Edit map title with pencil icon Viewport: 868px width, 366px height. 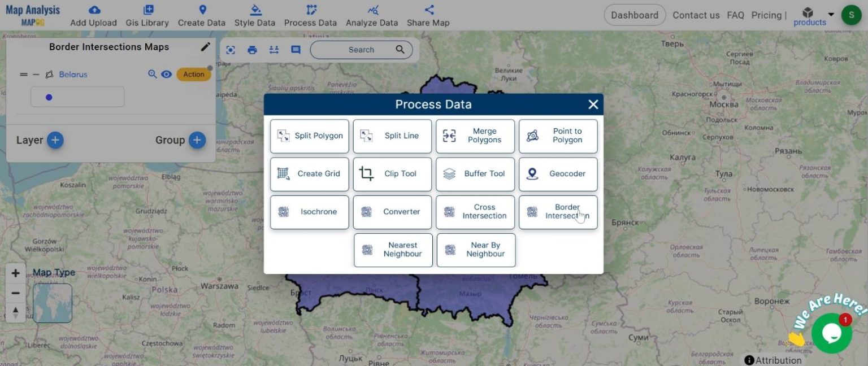click(205, 47)
